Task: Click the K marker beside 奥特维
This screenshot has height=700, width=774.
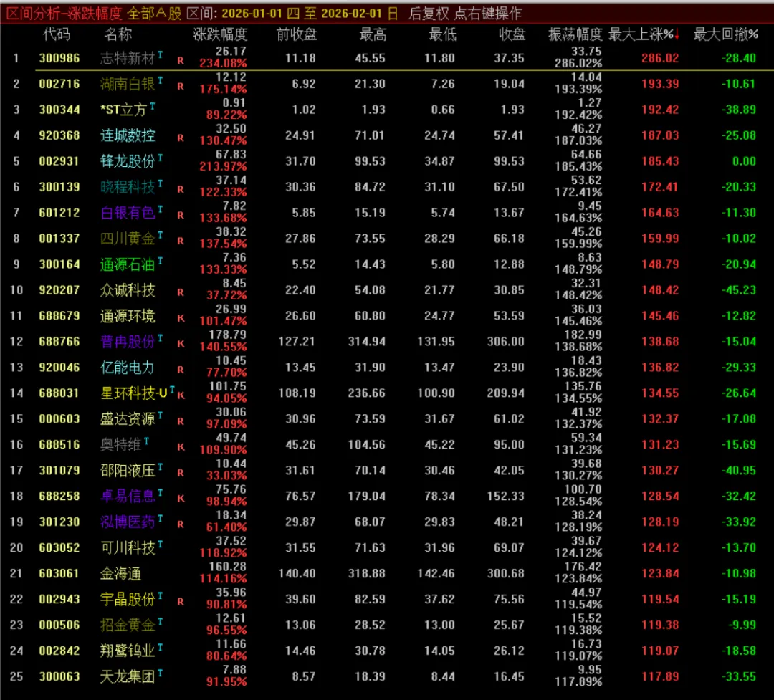Action: coord(181,447)
